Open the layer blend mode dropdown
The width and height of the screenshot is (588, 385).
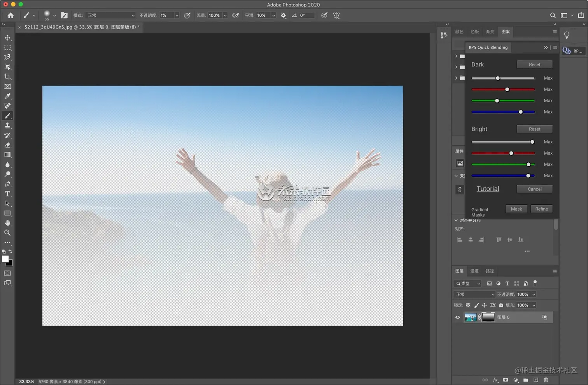[474, 294]
